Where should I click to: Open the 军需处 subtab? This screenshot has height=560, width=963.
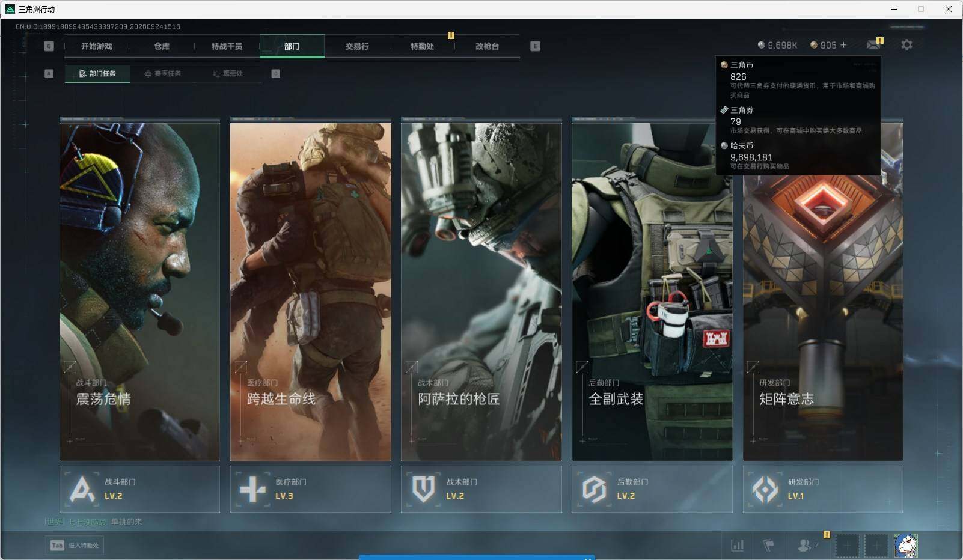click(x=228, y=73)
